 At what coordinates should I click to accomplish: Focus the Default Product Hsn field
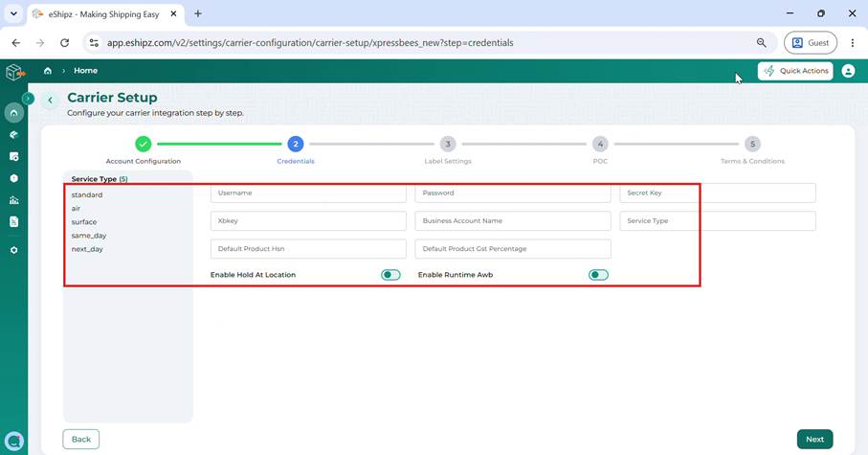click(308, 249)
